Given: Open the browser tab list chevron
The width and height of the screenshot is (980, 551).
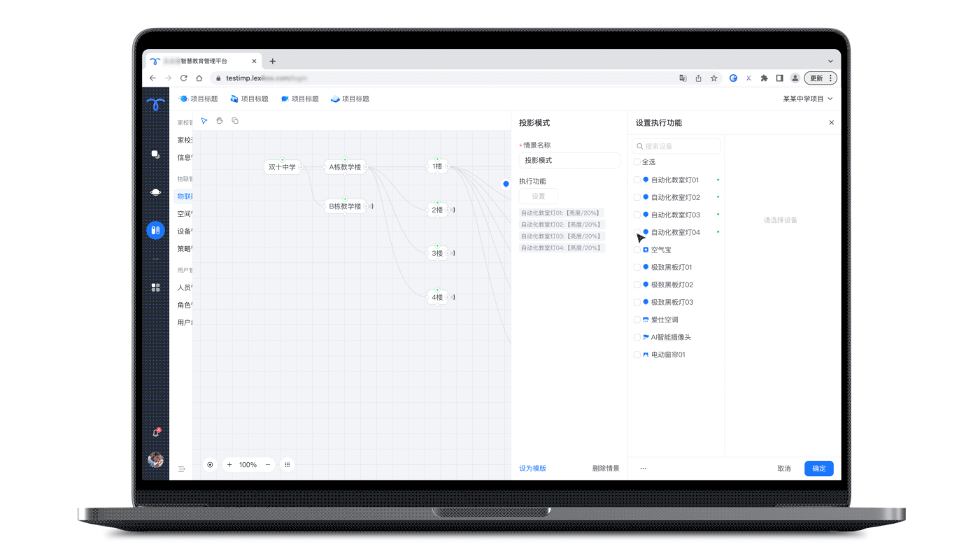Looking at the screenshot, I should pyautogui.click(x=830, y=62).
